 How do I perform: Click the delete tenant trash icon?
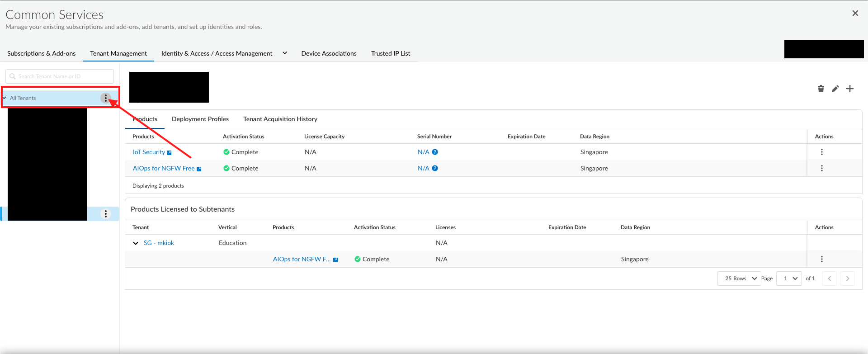click(x=821, y=89)
